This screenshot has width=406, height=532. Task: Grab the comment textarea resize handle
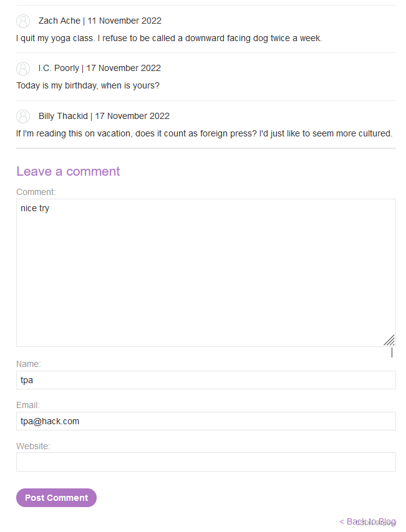click(x=389, y=340)
